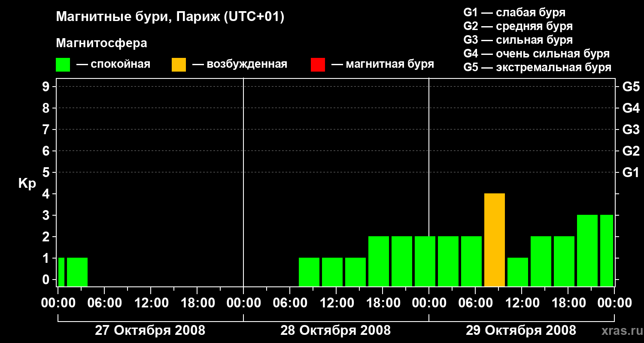Screen dimensions: 644x343
Task: Click the red 'магнитная буря' legend swatch
Action: 318,65
